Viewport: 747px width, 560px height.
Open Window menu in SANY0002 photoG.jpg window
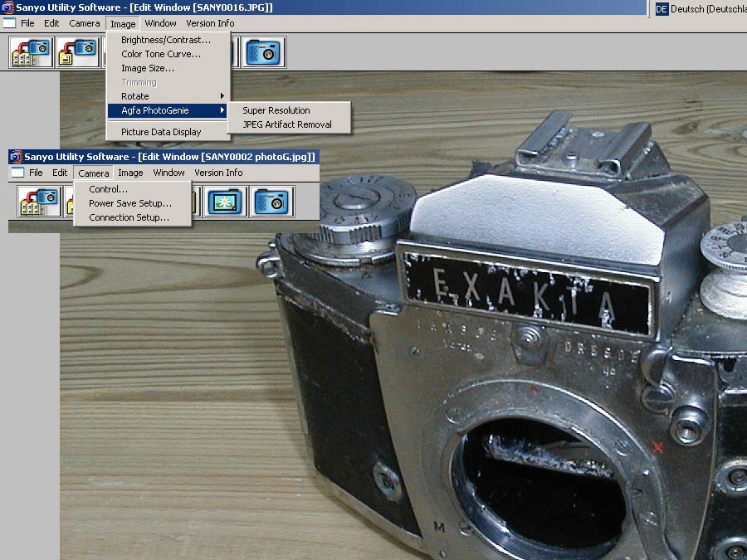click(168, 173)
